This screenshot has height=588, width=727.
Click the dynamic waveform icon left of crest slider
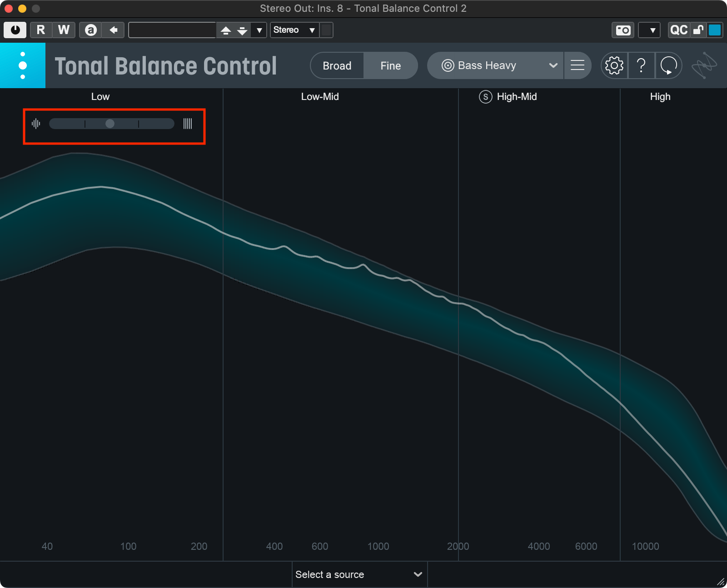[36, 124]
